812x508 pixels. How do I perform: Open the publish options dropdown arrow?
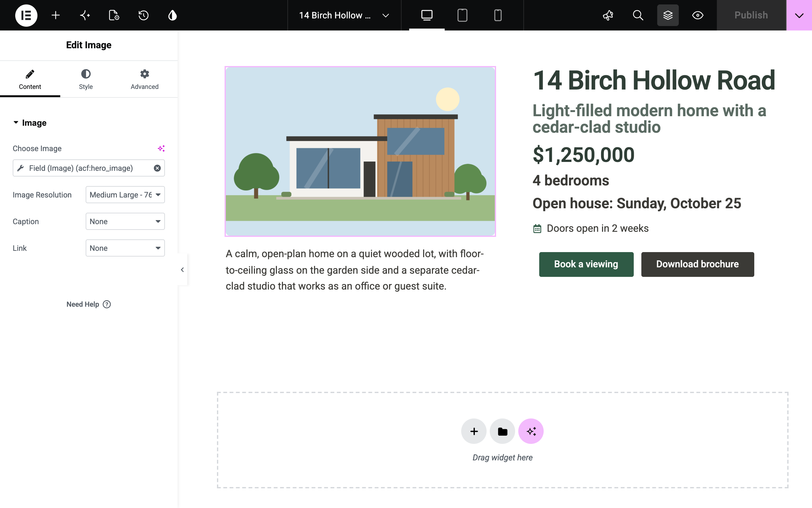tap(799, 15)
